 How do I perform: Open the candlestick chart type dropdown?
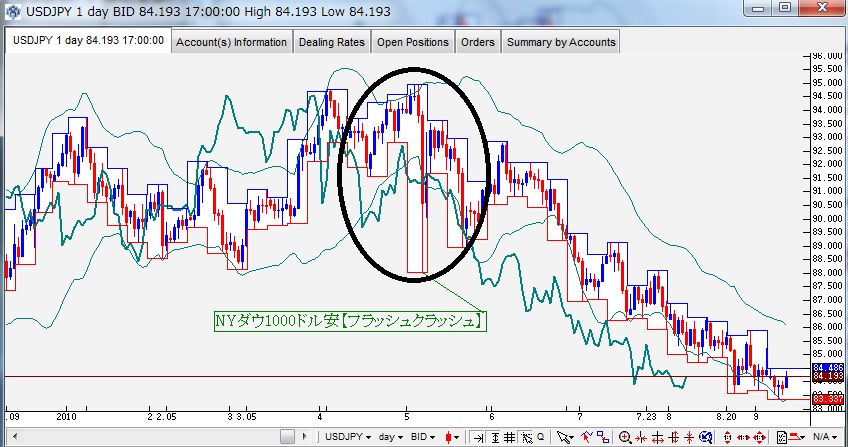click(x=452, y=437)
